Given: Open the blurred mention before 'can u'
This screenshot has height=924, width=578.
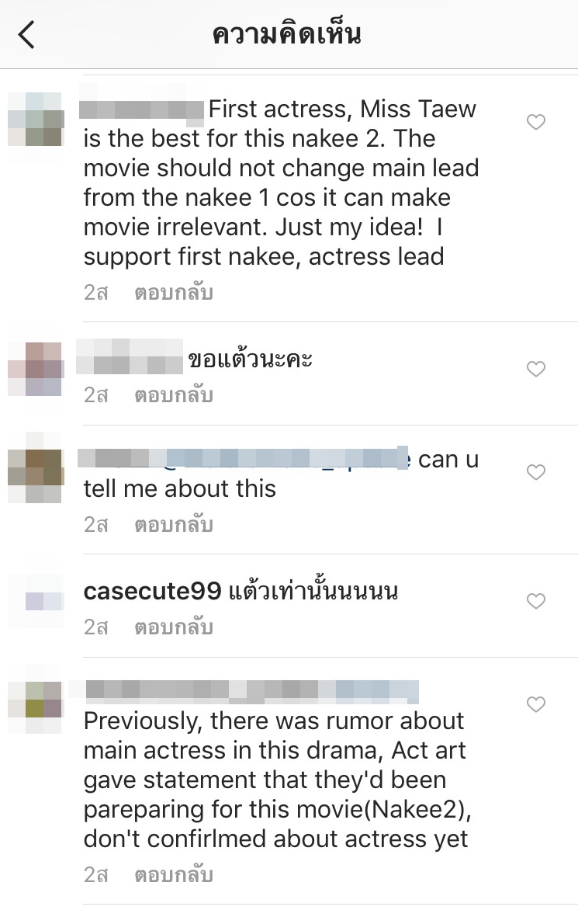Looking at the screenshot, I should [244, 459].
